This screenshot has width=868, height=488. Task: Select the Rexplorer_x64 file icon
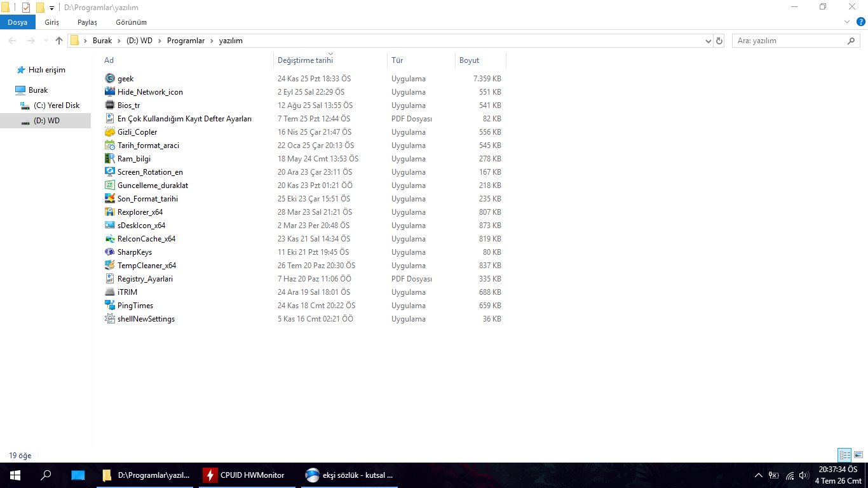click(x=110, y=212)
